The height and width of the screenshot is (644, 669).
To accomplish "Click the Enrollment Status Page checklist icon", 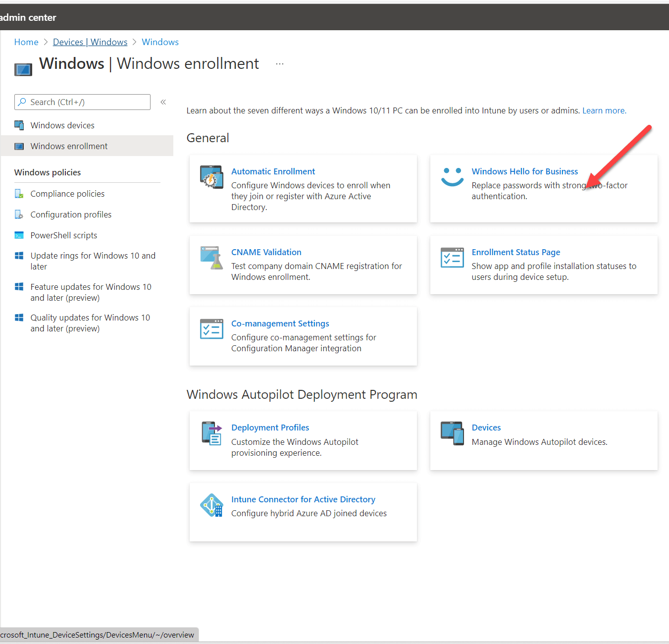I will [x=452, y=258].
